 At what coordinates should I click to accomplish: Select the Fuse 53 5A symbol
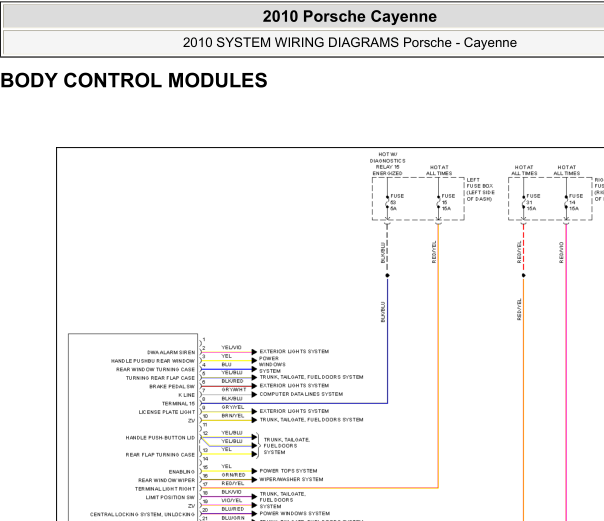pyautogui.click(x=388, y=202)
